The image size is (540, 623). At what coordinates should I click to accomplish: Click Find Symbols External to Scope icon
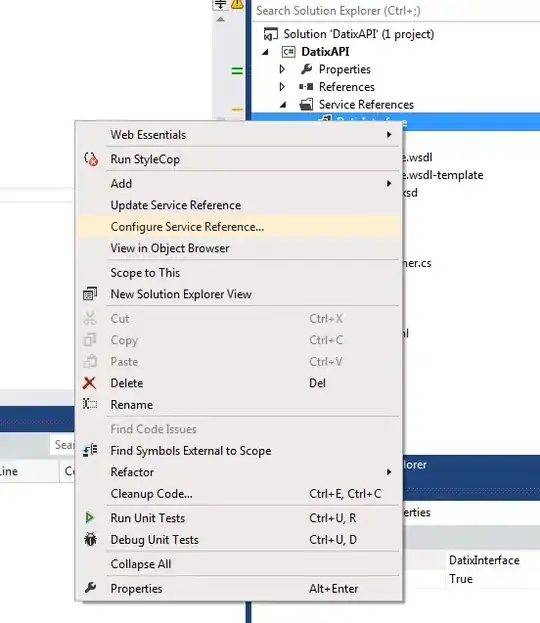[90, 450]
